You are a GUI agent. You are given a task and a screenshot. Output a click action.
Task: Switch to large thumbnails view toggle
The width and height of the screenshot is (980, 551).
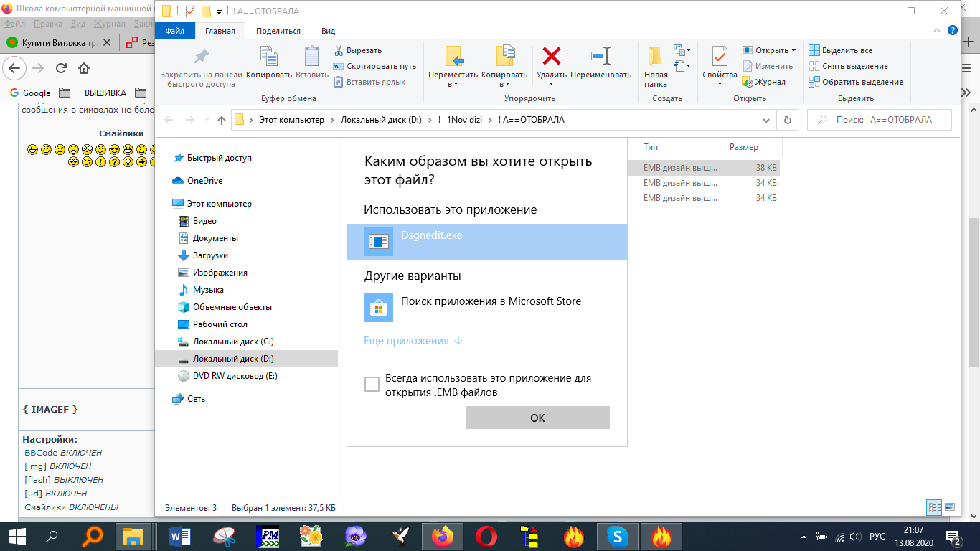[950, 507]
